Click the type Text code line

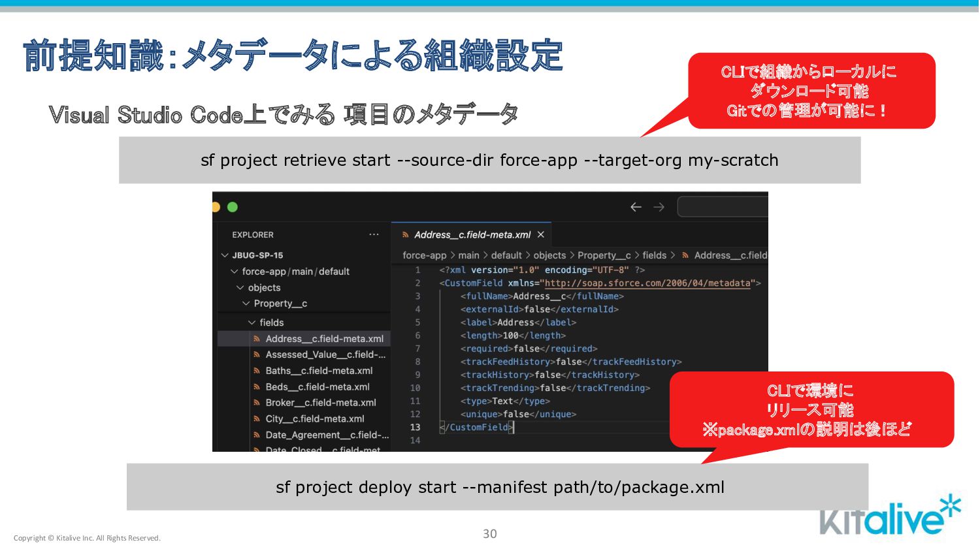pyautogui.click(x=505, y=401)
